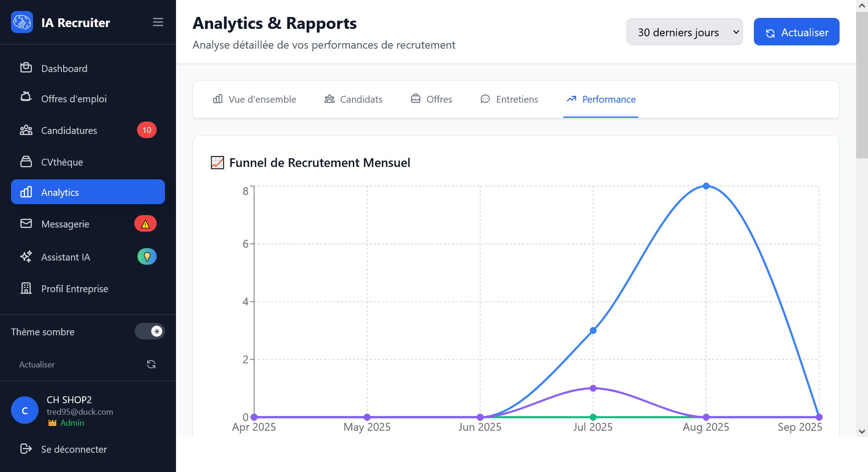Open Candidatures showing 10 notifications

[69, 130]
